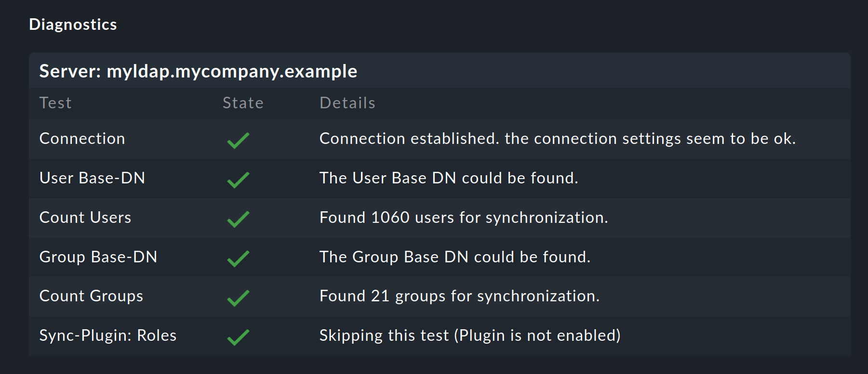
Task: Click the 'Found 1060 users for synchronization' details link
Action: (464, 218)
